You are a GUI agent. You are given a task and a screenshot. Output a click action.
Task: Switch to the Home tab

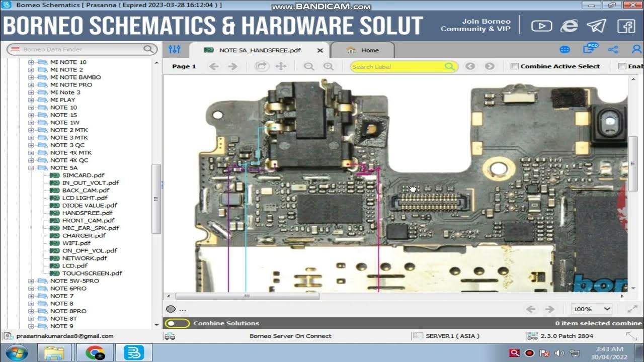pos(363,50)
